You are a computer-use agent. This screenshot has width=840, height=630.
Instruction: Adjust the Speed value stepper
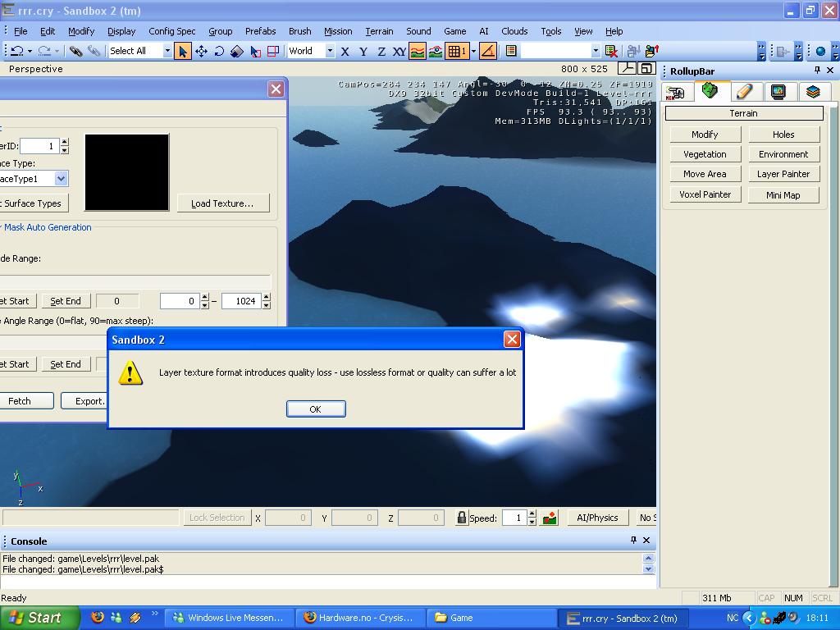coord(532,518)
